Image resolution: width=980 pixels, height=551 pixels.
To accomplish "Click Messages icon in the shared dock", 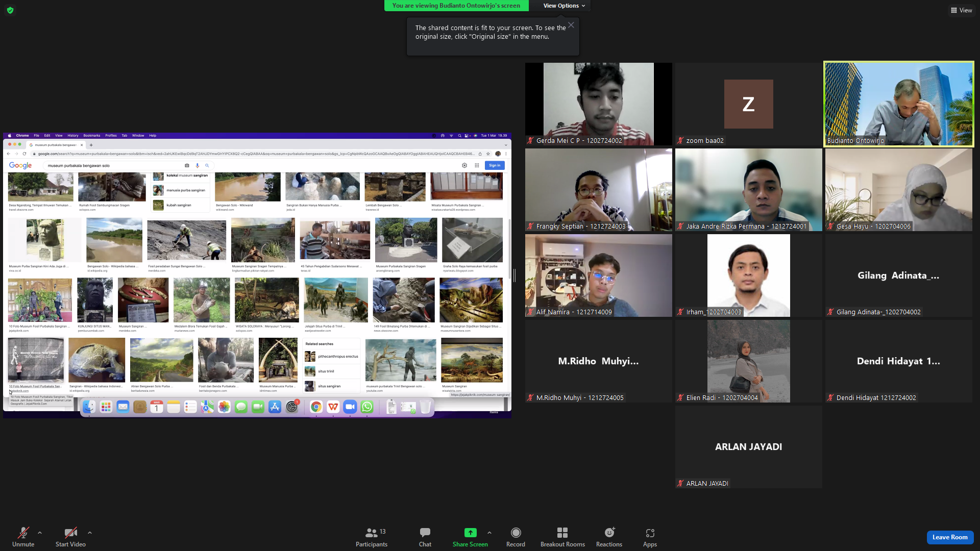I will 241,407.
